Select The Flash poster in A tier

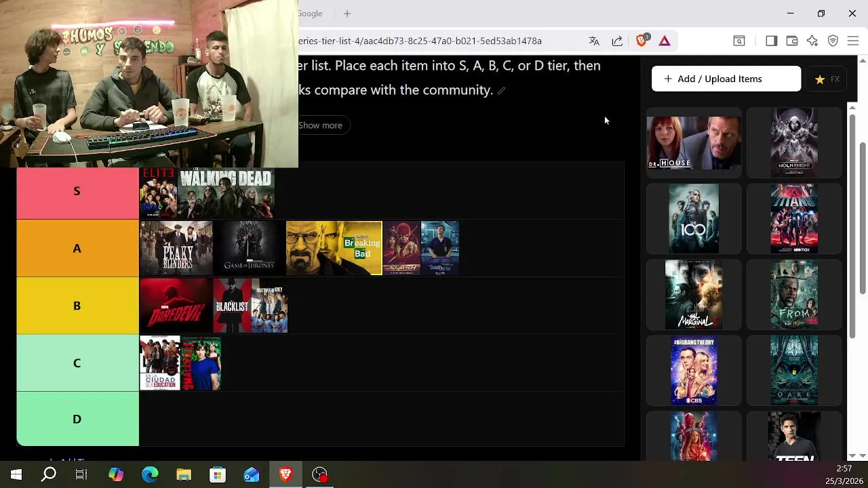[401, 248]
